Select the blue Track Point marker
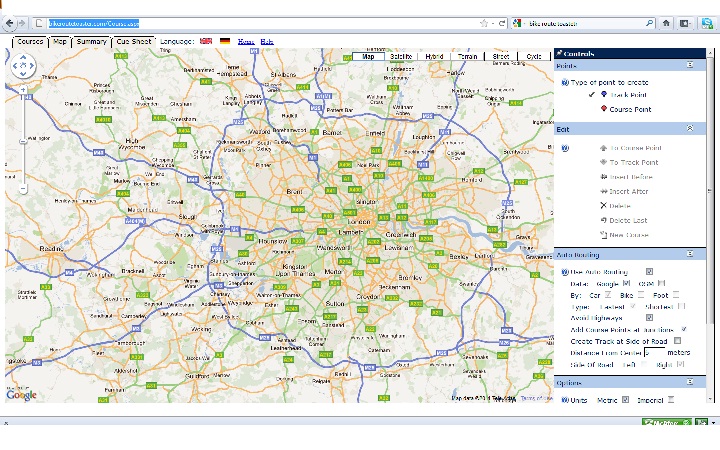The height and width of the screenshot is (450, 720). coord(603,95)
